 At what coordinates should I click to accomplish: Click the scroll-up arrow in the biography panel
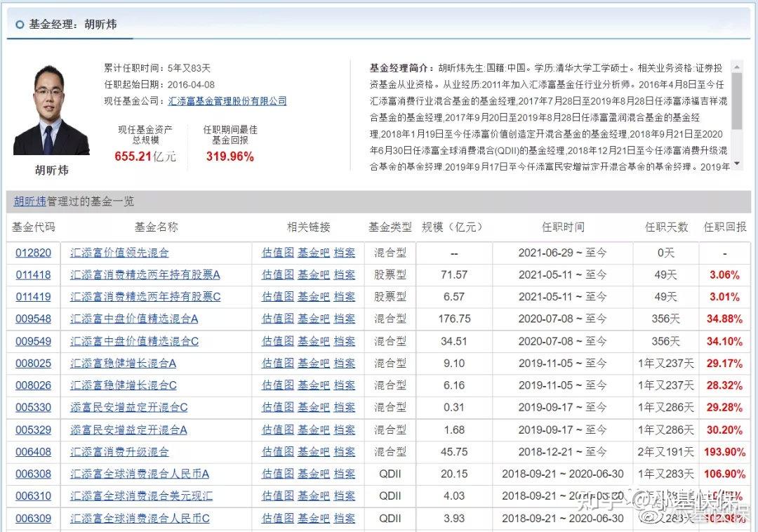[738, 67]
